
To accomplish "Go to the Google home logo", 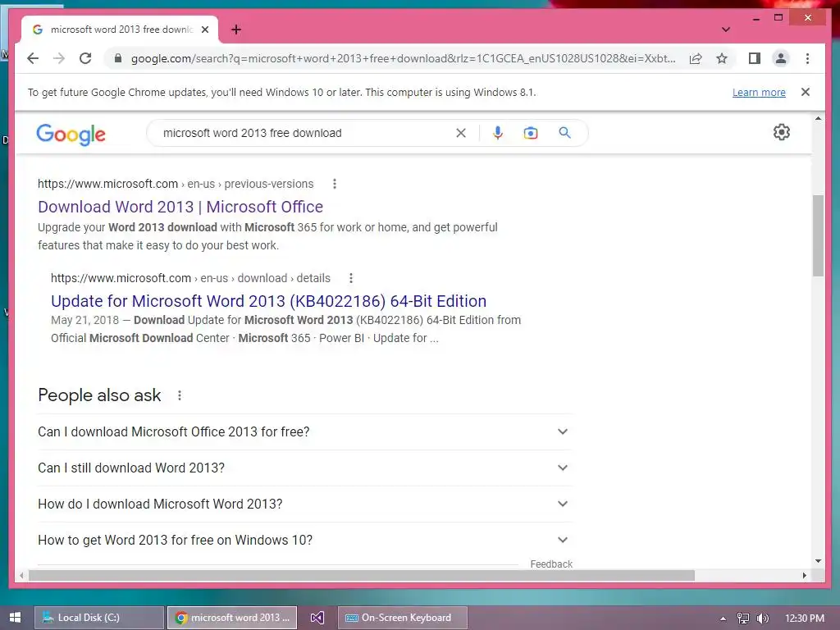I will (x=71, y=134).
